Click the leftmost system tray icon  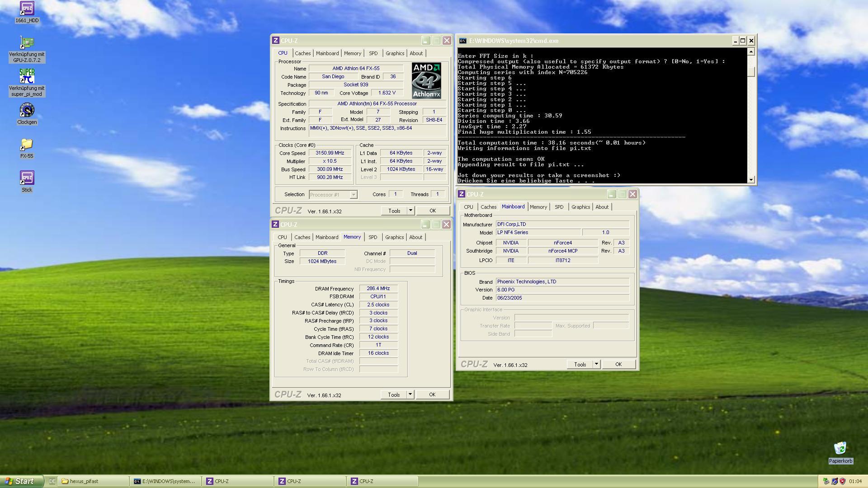coord(826,481)
